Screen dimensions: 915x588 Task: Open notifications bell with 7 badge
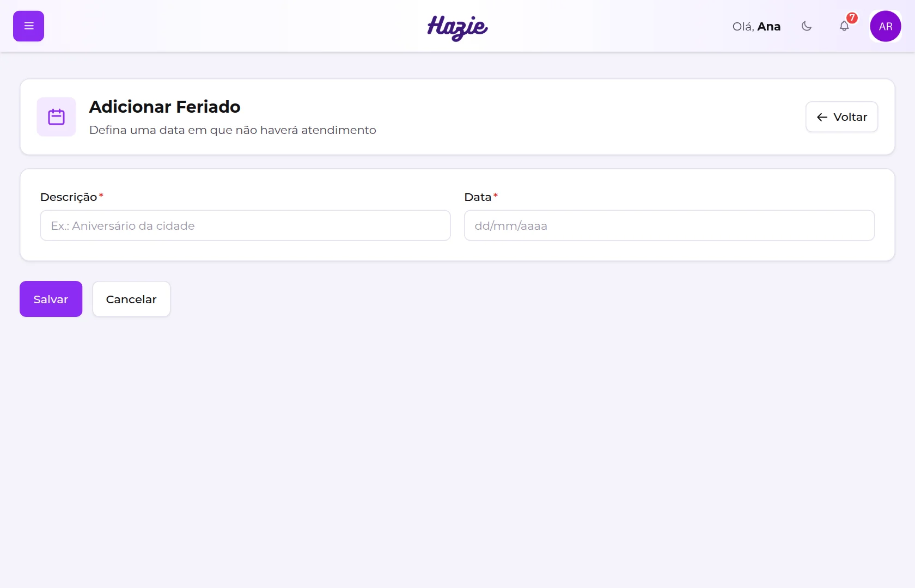point(844,26)
